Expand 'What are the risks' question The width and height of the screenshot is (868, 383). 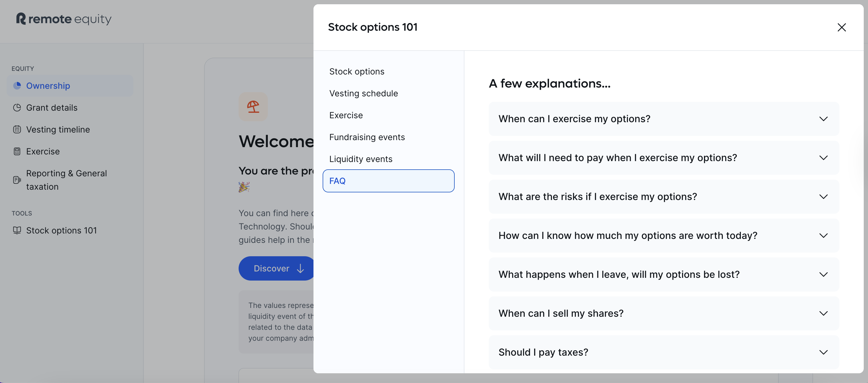coord(663,197)
